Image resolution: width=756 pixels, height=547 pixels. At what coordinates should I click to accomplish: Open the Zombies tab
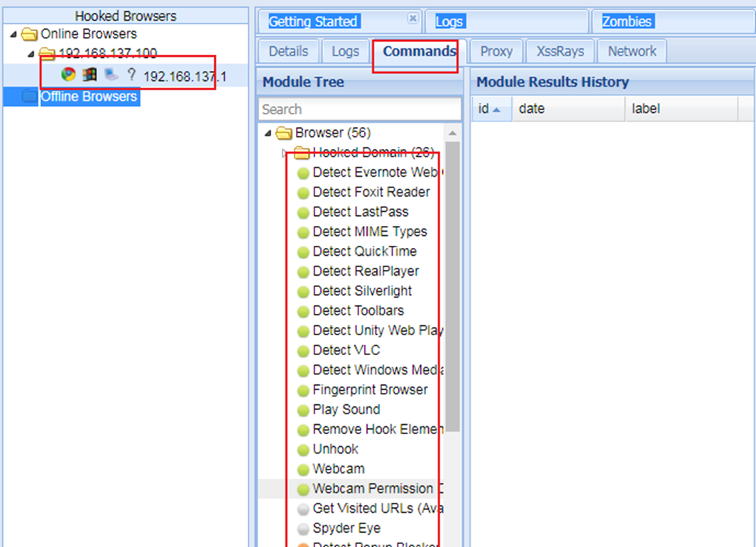[x=627, y=22]
